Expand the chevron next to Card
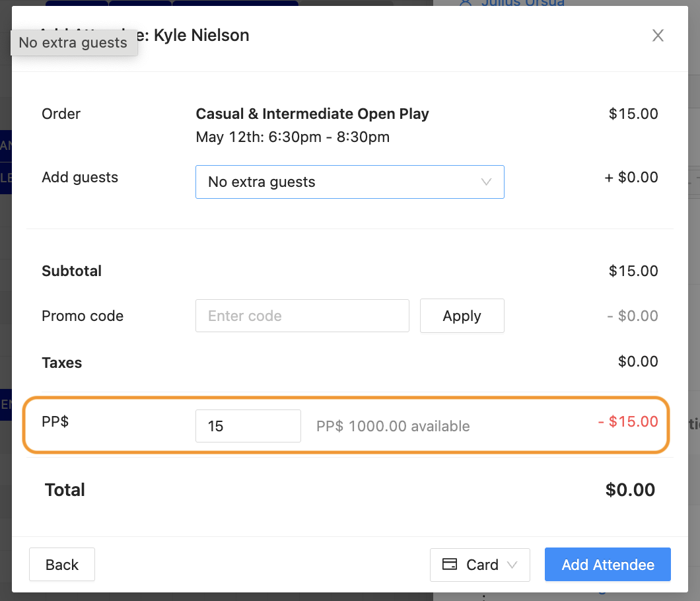Screen dimensions: 700x601 click(512, 565)
